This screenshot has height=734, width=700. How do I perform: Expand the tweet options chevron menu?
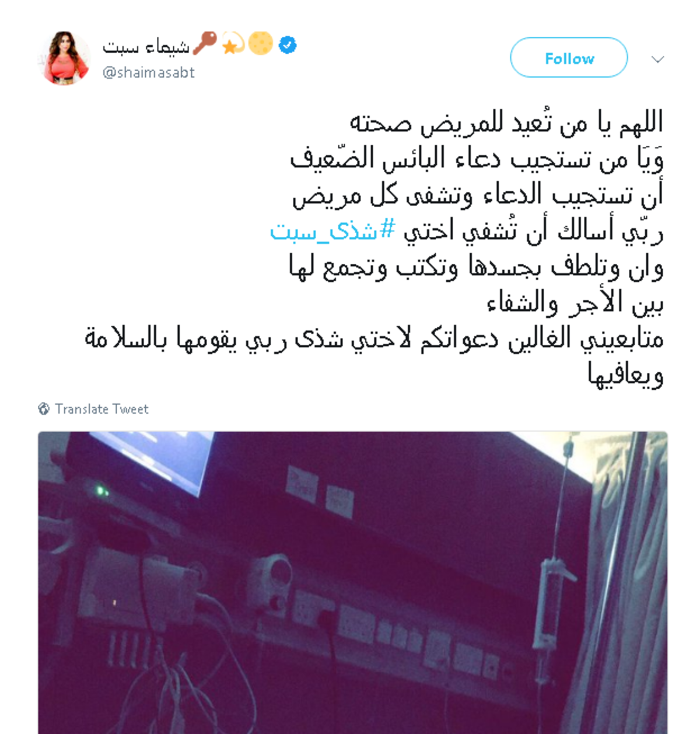658,60
